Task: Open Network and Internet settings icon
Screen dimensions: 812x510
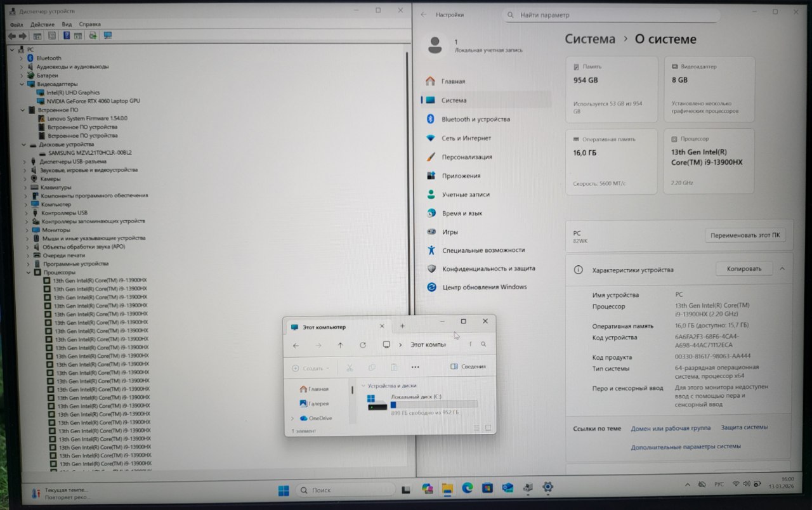Action: pos(431,138)
